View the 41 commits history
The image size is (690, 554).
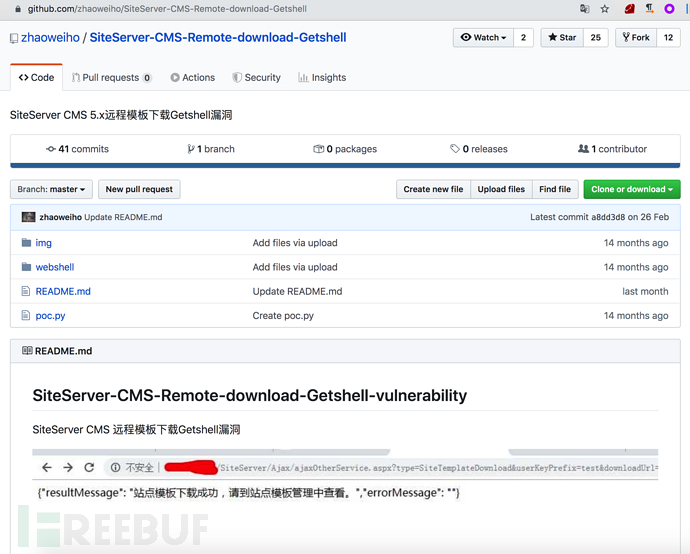tap(77, 149)
